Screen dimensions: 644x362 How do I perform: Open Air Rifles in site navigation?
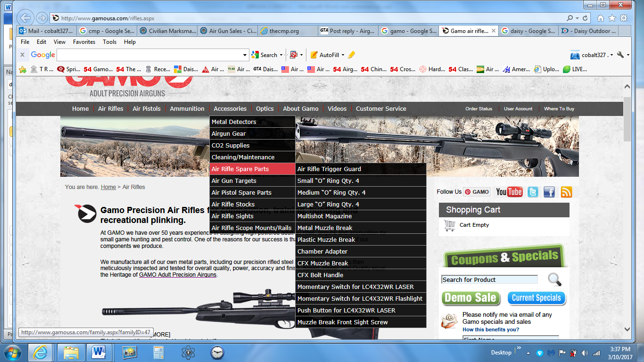tap(111, 108)
